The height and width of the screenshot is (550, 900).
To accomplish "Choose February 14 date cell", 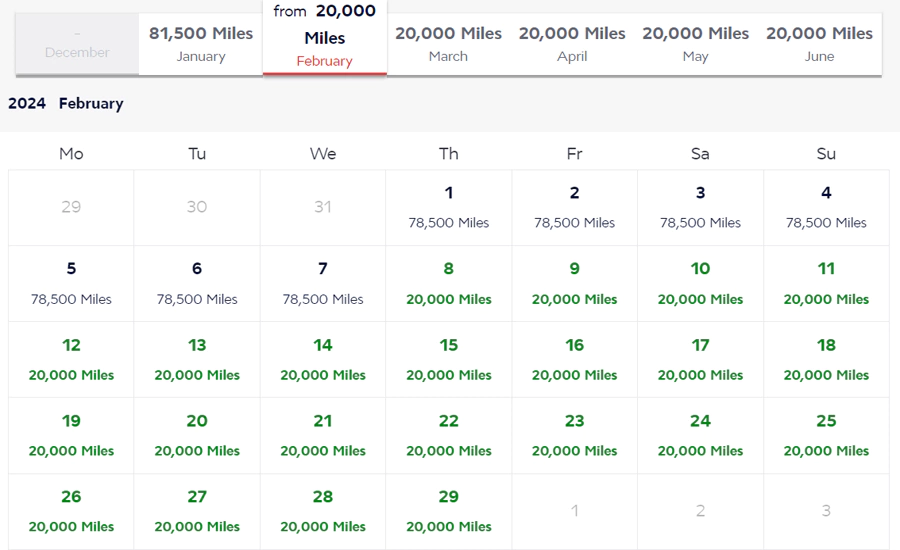I will (x=322, y=359).
